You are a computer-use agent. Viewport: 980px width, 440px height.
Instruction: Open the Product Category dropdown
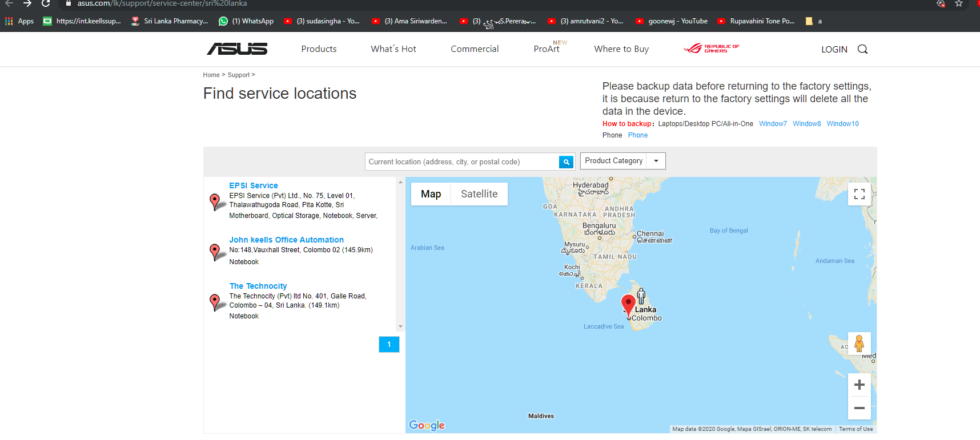622,161
